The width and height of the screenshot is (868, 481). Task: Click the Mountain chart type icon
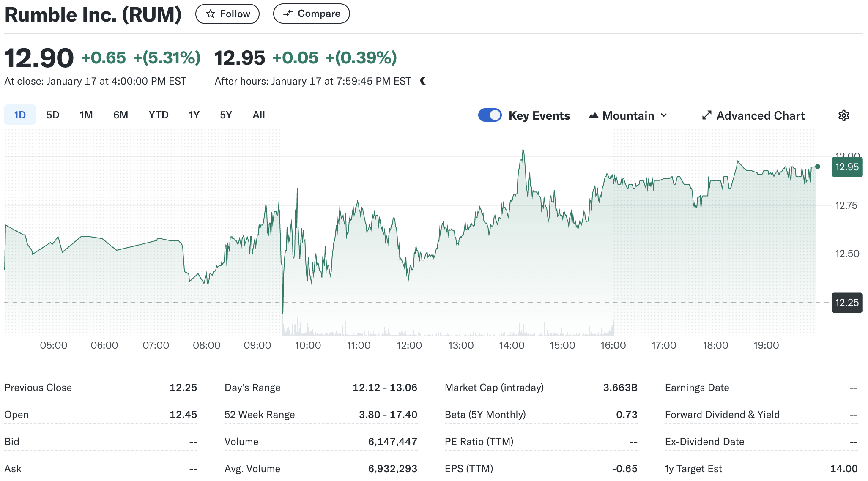point(593,115)
